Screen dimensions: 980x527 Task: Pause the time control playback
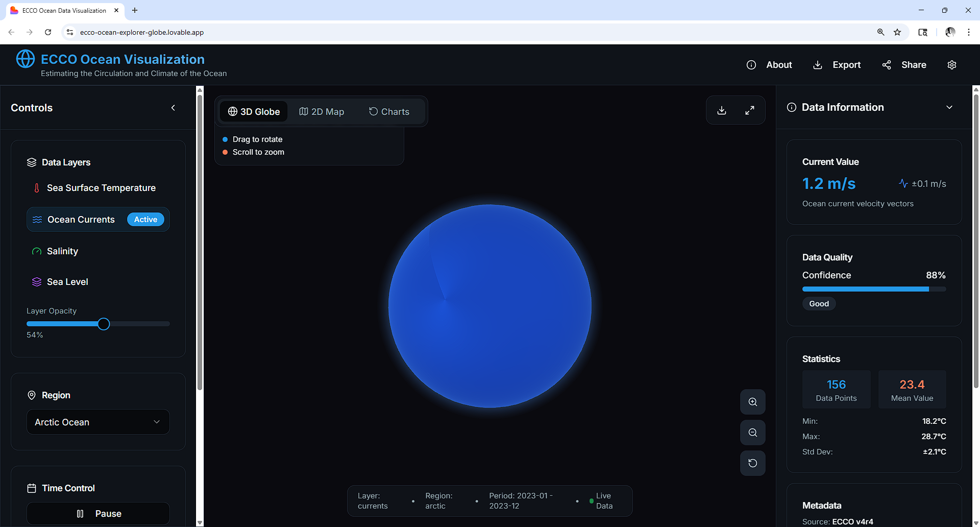pos(98,514)
